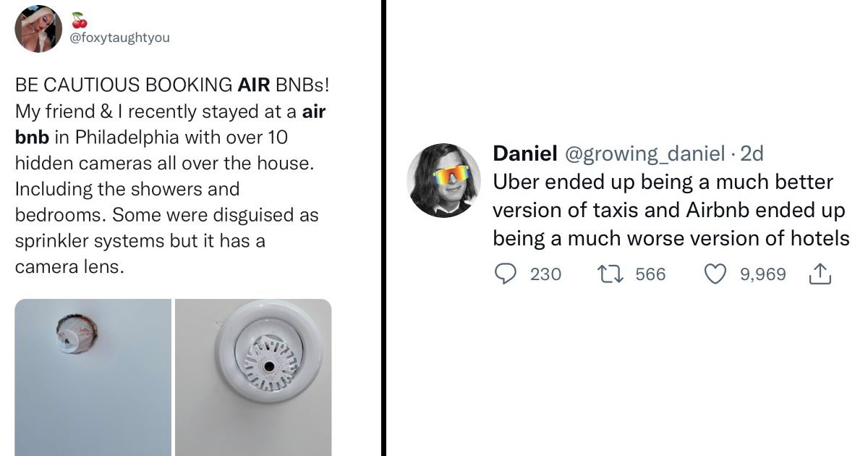Click the cherry emoji display name
Screen dimensions: 868x456
pos(78,20)
